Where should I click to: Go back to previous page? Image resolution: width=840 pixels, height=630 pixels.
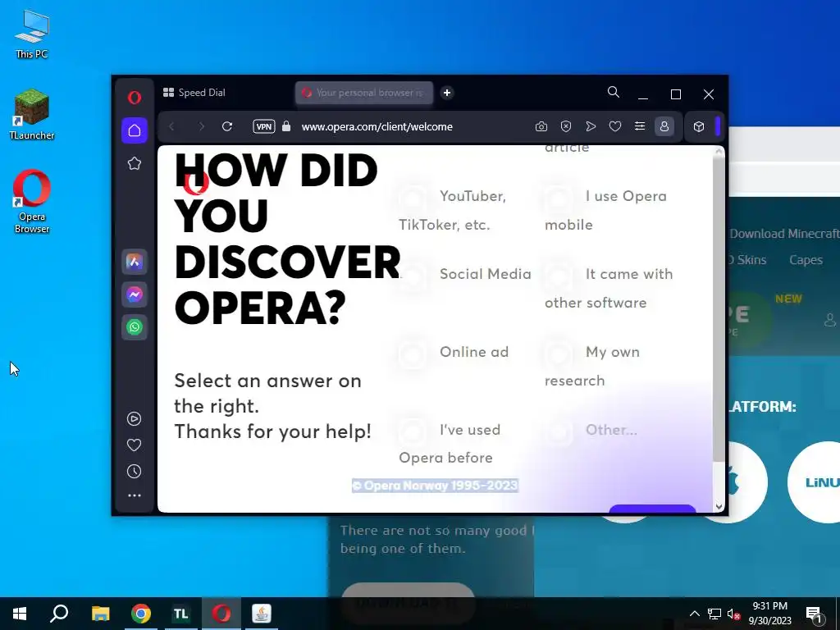[172, 127]
